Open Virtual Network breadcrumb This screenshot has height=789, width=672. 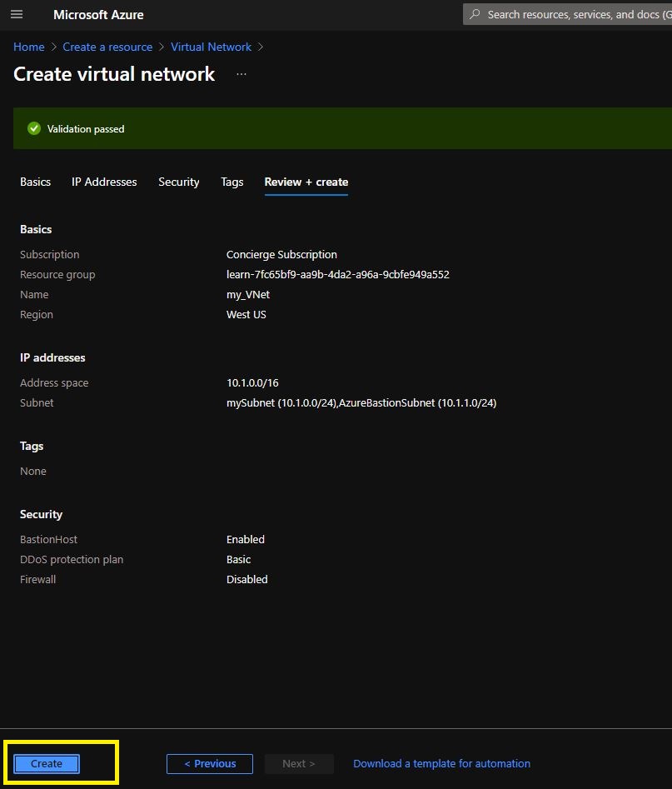click(211, 47)
